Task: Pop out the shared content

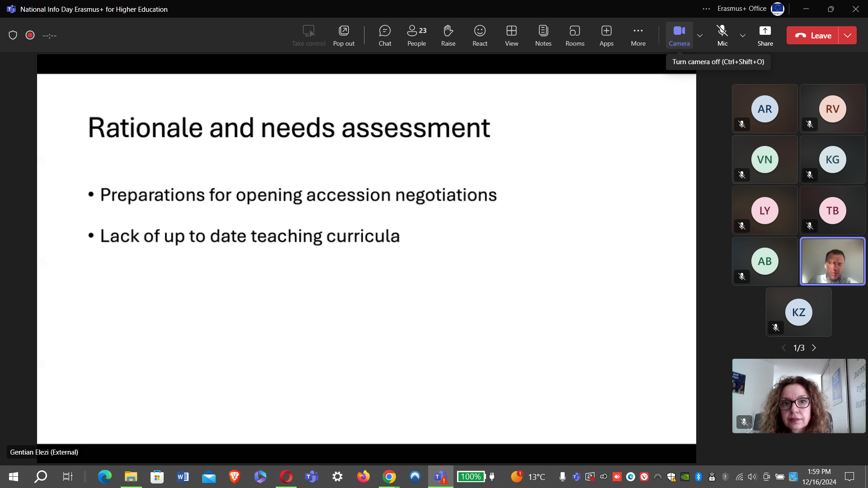Action: tap(344, 35)
